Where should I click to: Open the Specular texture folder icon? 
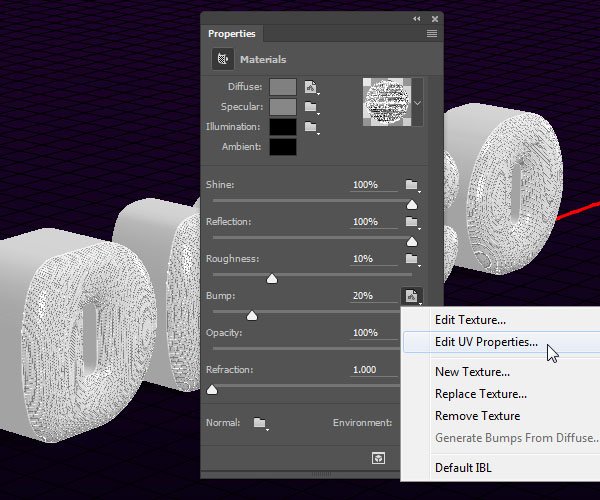click(311, 107)
